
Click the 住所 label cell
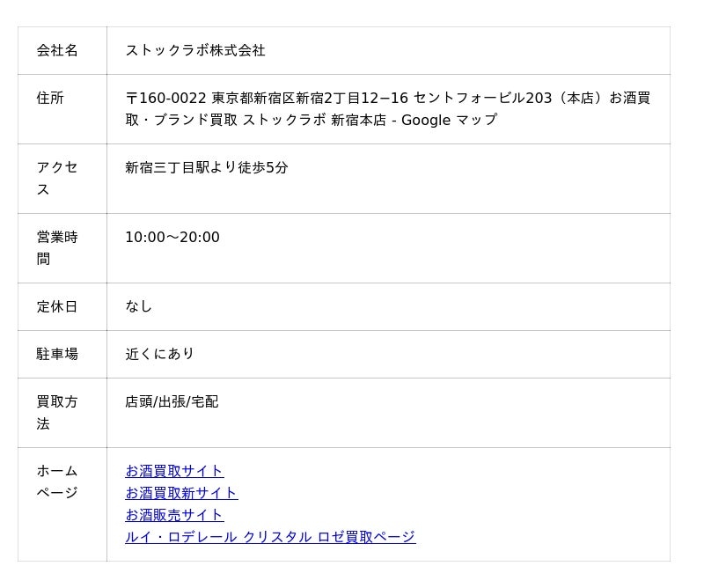pyautogui.click(x=50, y=99)
